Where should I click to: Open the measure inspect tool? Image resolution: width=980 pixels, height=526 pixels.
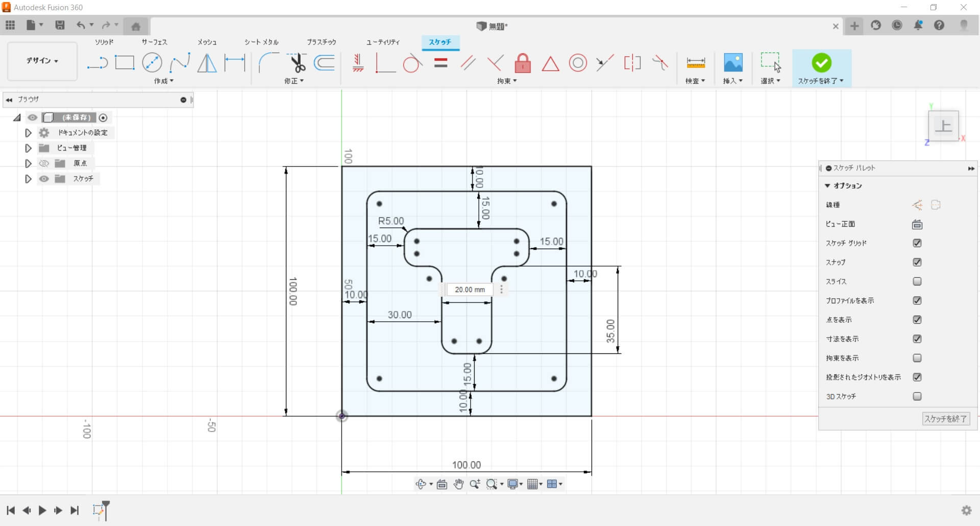[x=695, y=63]
